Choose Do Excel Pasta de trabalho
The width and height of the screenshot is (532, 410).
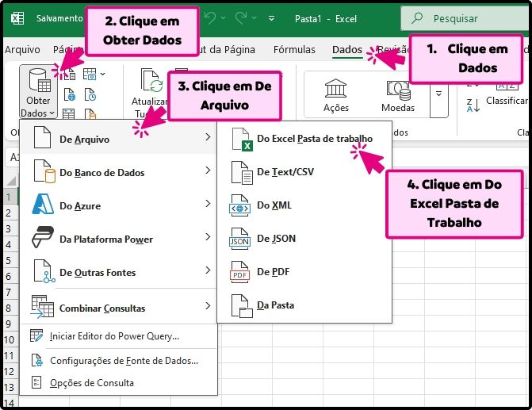tap(304, 139)
